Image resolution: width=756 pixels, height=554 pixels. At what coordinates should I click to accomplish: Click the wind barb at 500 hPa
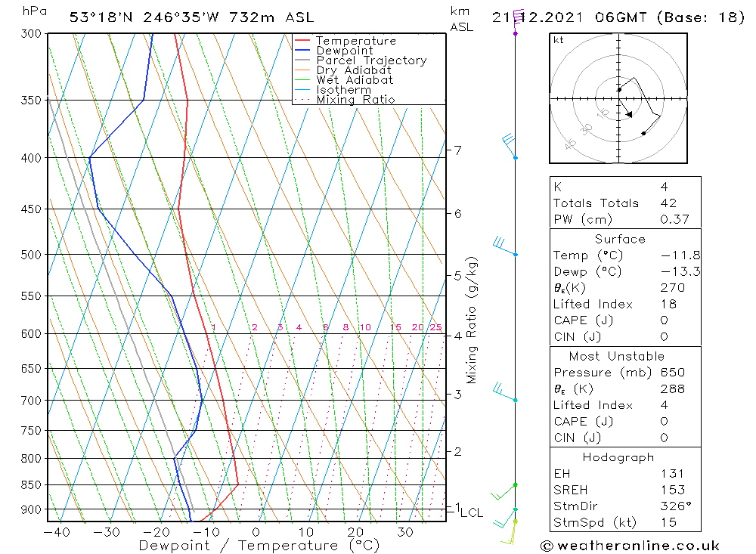pos(505,246)
